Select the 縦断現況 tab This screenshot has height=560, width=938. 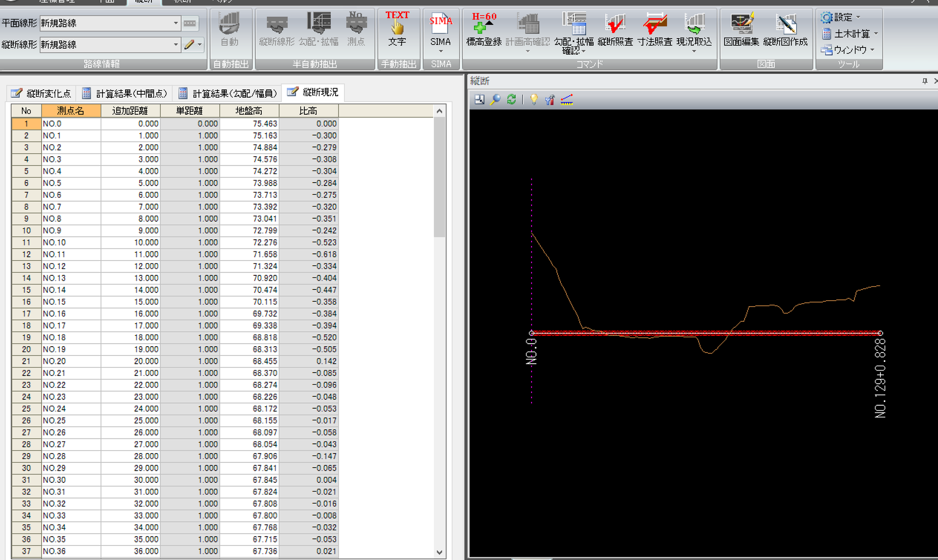coord(313,92)
